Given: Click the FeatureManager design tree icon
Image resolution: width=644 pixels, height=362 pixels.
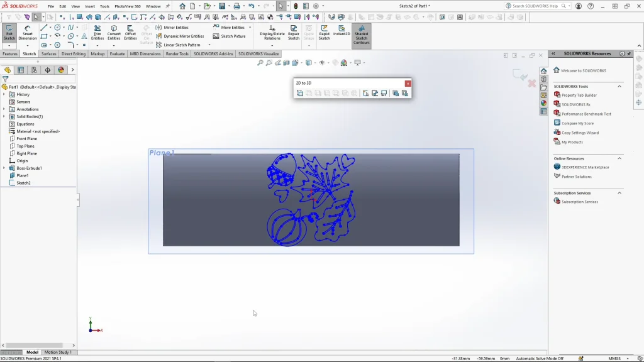Looking at the screenshot, I should (x=8, y=70).
